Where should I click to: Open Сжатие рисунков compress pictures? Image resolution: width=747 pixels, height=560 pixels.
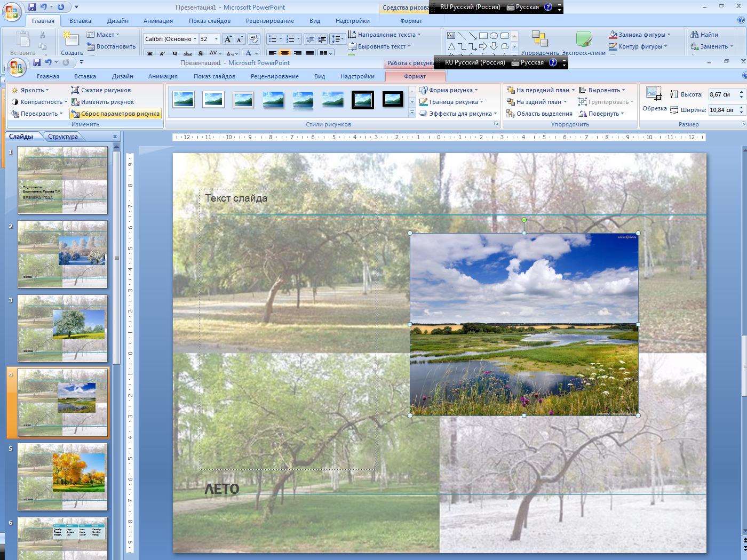point(101,90)
